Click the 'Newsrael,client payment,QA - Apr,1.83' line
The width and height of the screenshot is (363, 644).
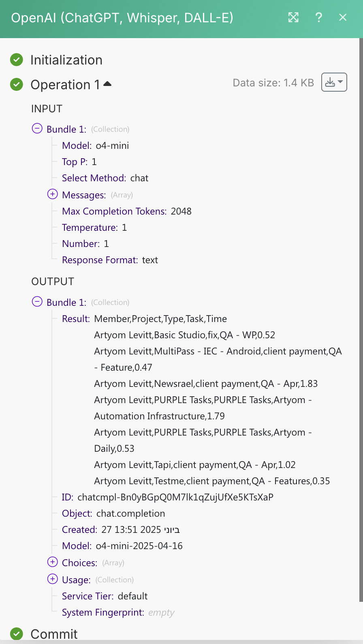coord(206,384)
